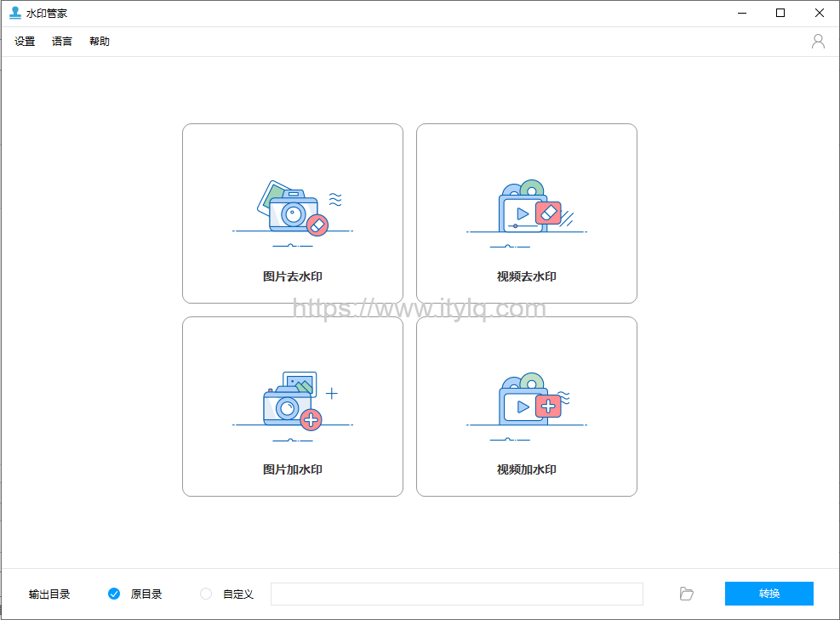Screen dimensions: 840x620
Task: Click the folder browse icon near 转换
Action: coord(686,594)
